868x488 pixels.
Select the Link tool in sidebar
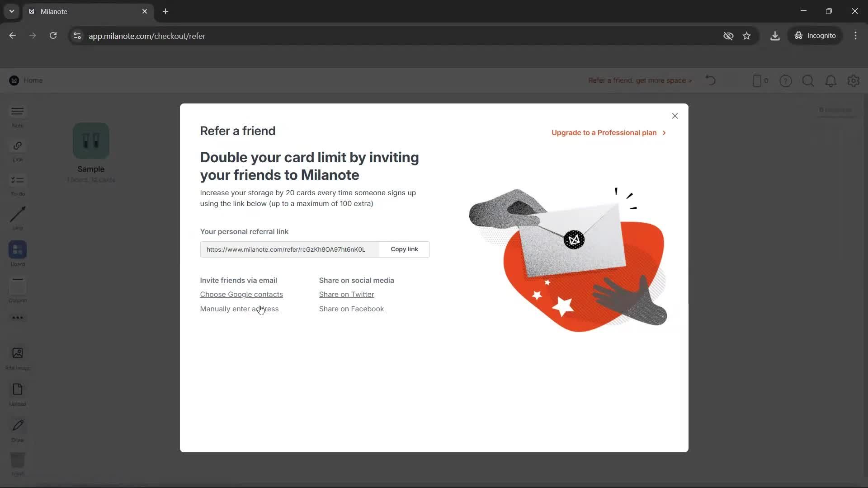click(x=18, y=146)
